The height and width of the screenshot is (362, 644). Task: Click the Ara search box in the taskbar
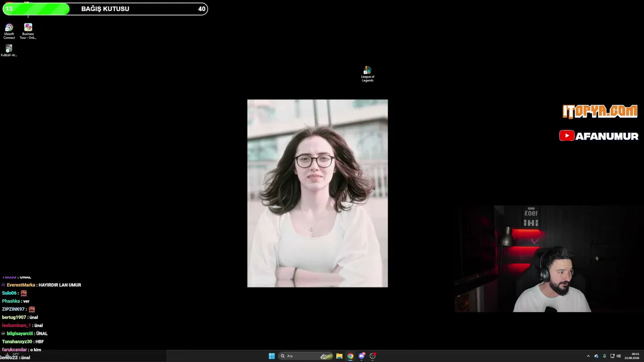(306, 356)
